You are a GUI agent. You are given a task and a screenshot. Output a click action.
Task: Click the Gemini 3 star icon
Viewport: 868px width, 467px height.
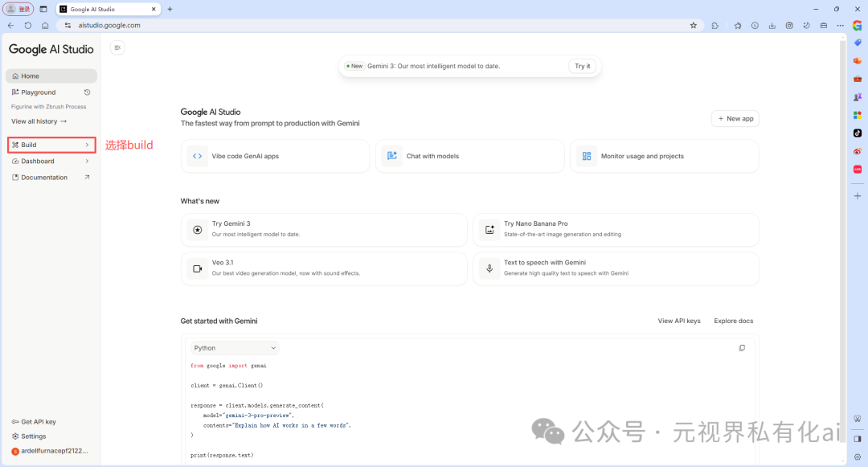click(x=197, y=230)
